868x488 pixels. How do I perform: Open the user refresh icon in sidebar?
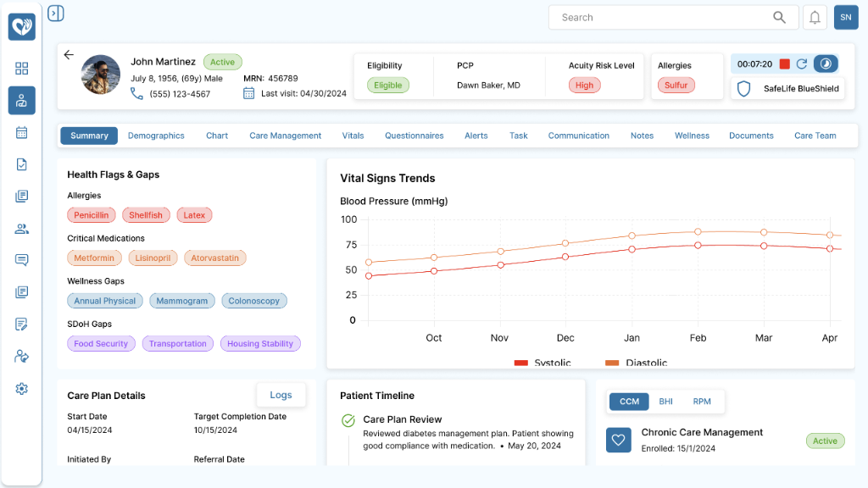click(x=21, y=357)
